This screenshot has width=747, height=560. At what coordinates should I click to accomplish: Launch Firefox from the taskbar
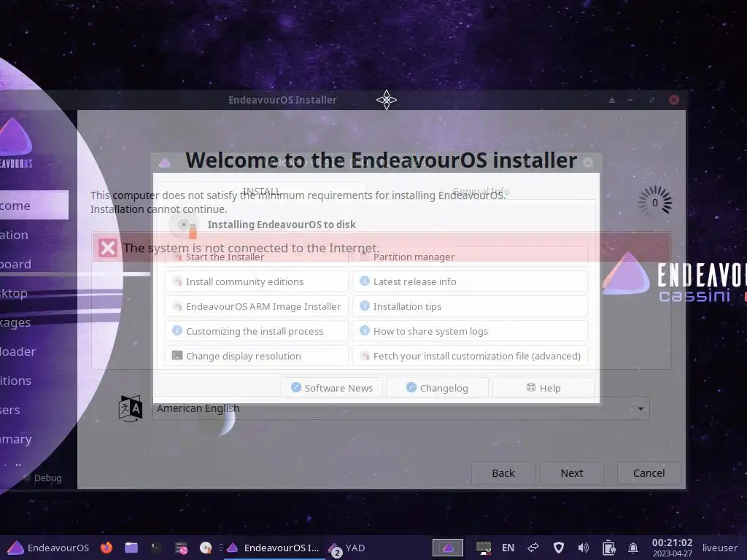107,548
